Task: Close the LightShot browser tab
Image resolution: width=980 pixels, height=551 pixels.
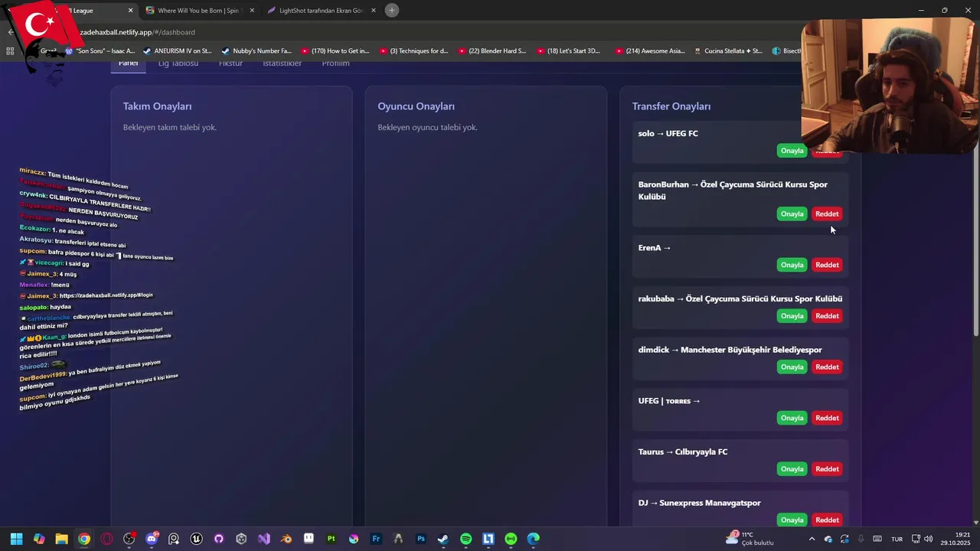Action: click(x=373, y=11)
